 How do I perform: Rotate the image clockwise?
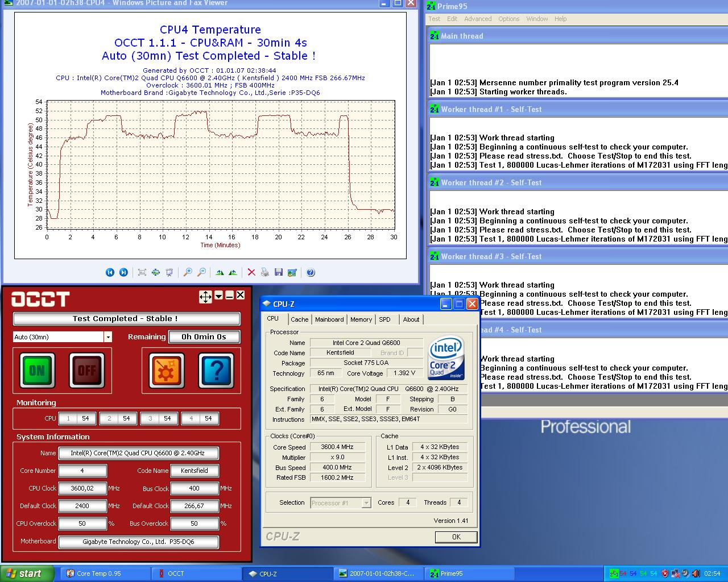tap(220, 273)
